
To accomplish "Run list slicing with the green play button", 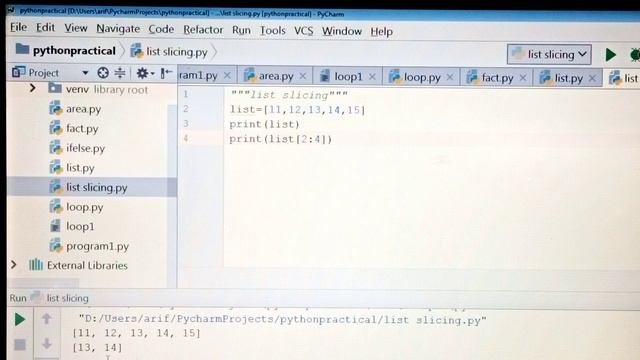I will pyautogui.click(x=610, y=55).
